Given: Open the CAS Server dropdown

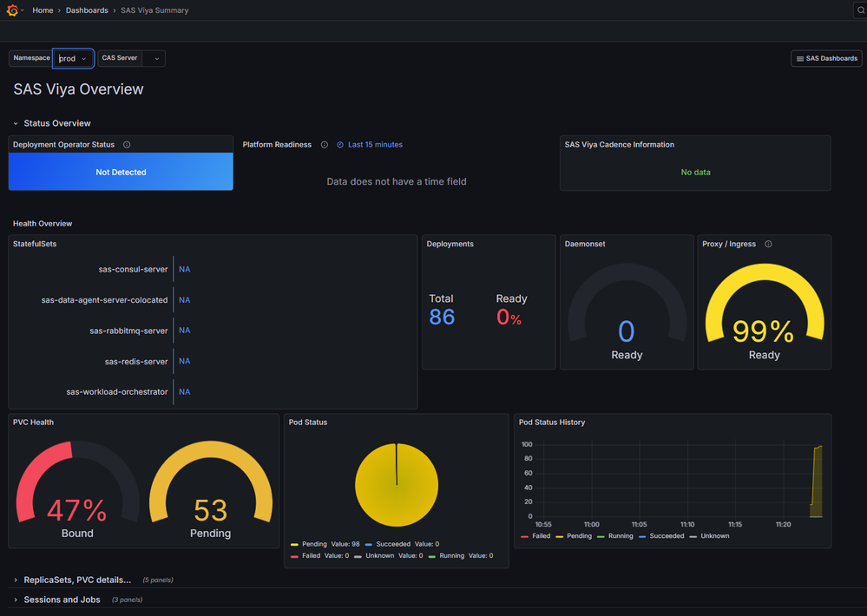Looking at the screenshot, I should tap(154, 59).
